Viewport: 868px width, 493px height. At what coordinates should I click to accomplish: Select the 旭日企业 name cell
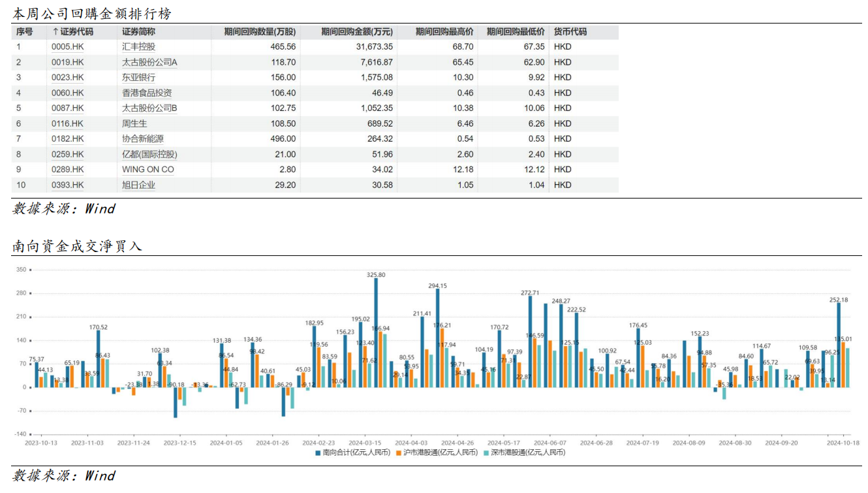[139, 185]
